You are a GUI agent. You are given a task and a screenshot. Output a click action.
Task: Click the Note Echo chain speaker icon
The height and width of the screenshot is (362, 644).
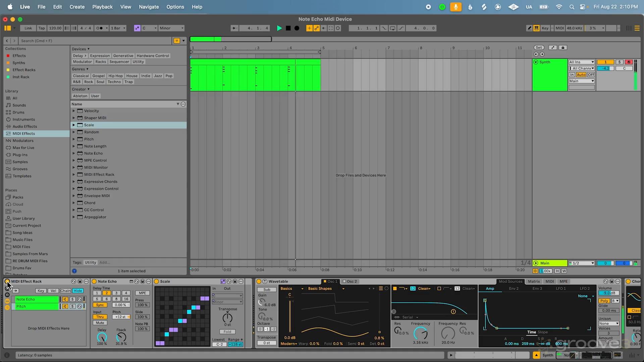coord(65,299)
